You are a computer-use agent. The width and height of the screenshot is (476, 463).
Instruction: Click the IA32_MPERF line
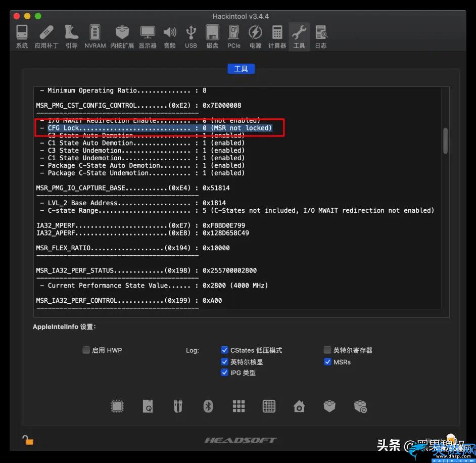pos(140,225)
